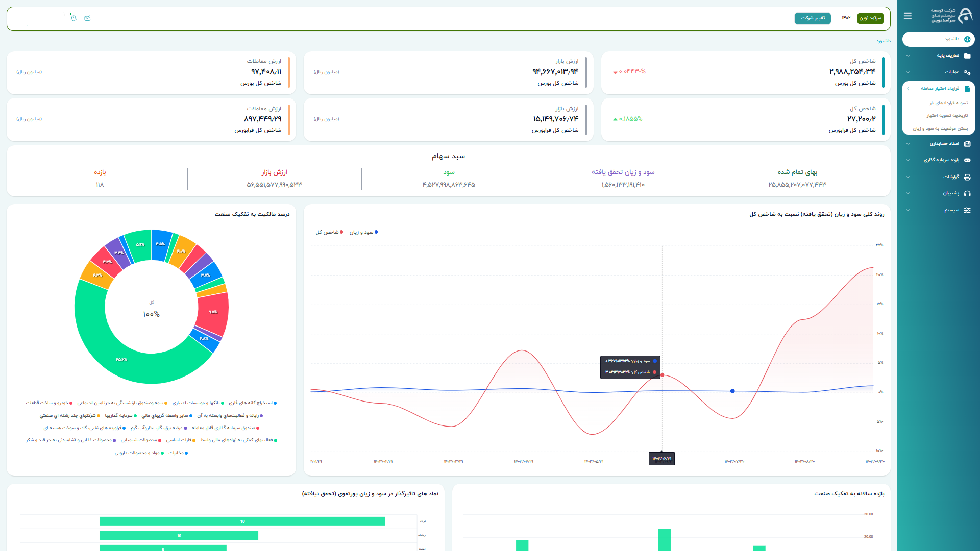Click the company logo in sidebar
The height and width of the screenshot is (551, 980).
point(964,16)
